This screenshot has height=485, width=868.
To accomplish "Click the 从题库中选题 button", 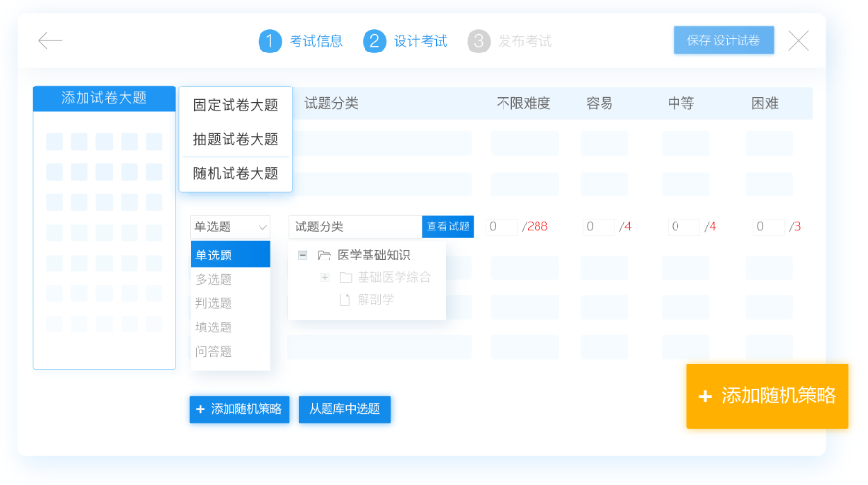I will pyautogui.click(x=344, y=409).
